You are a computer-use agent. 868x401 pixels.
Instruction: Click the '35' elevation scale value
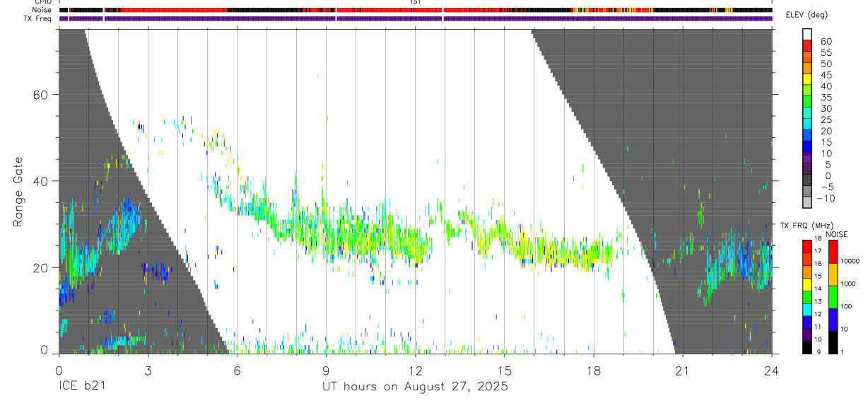(x=826, y=98)
